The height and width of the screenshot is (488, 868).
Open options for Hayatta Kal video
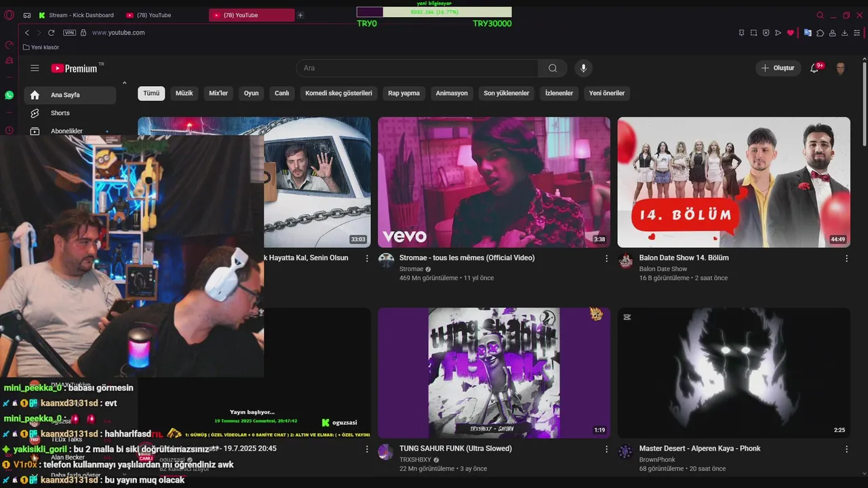pyautogui.click(x=367, y=258)
